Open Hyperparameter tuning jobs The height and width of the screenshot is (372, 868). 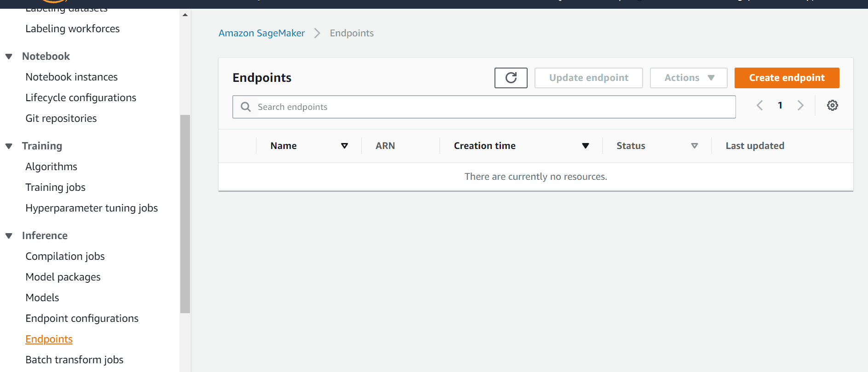92,208
